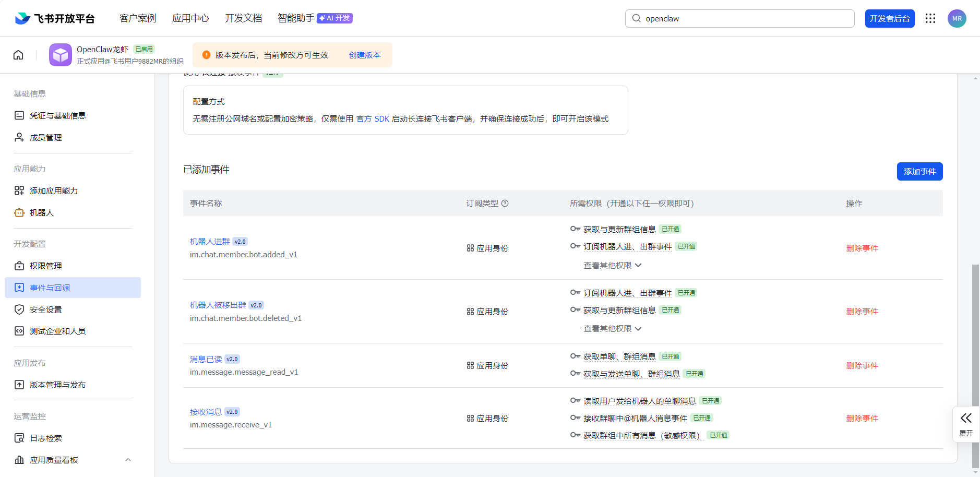Click the 添加事件 button
The height and width of the screenshot is (477, 980).
click(919, 171)
